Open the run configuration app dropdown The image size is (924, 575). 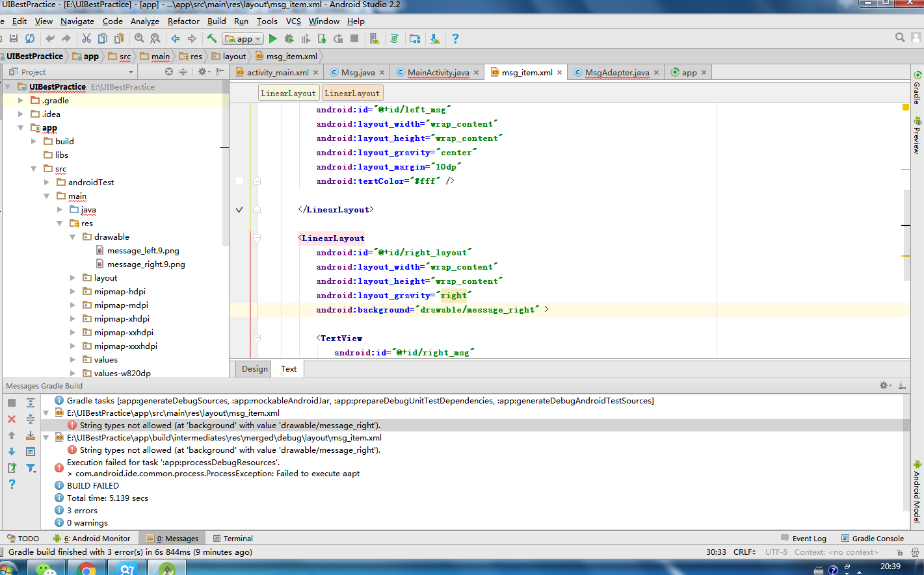(243, 38)
